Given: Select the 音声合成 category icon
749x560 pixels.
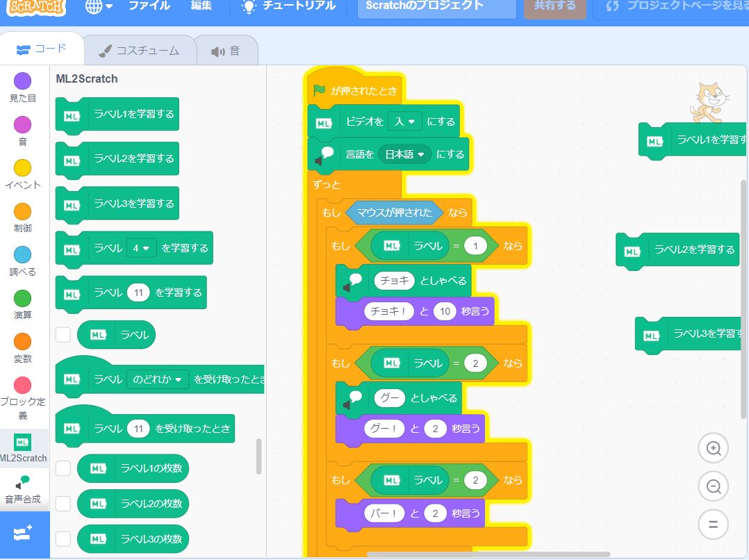Looking at the screenshot, I should coord(23,482).
